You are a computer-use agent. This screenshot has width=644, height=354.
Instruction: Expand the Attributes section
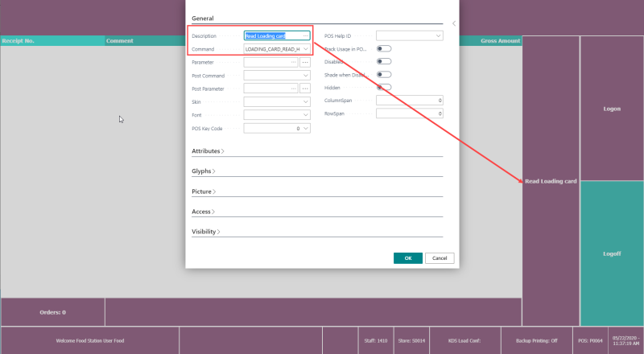208,151
